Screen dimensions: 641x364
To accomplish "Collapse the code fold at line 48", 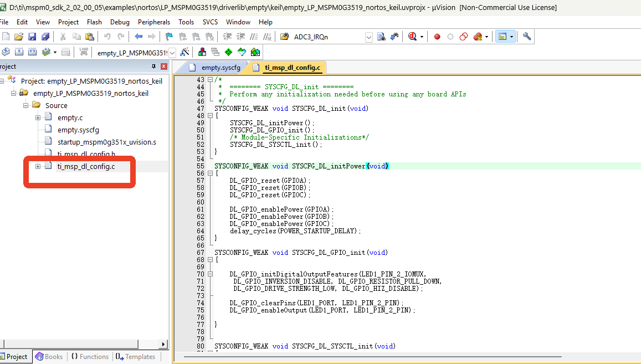I will click(x=210, y=116).
